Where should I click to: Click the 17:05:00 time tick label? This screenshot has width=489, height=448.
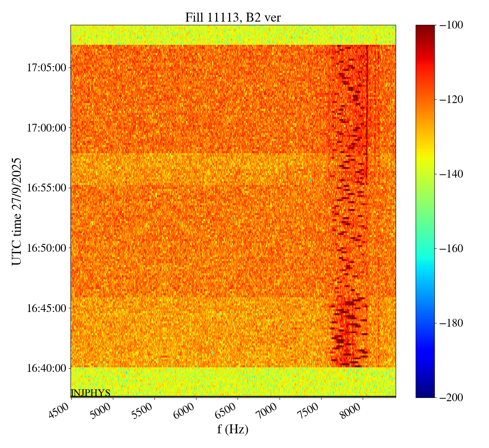coord(46,68)
